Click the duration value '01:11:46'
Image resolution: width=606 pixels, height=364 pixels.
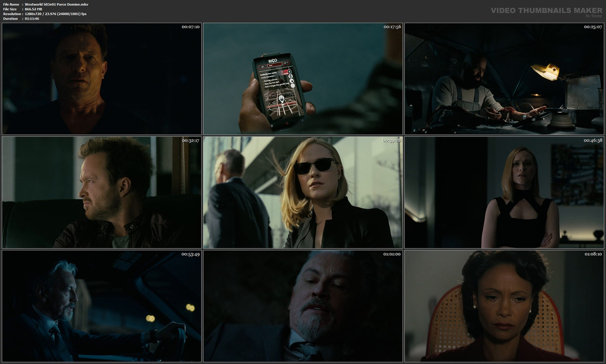point(33,18)
